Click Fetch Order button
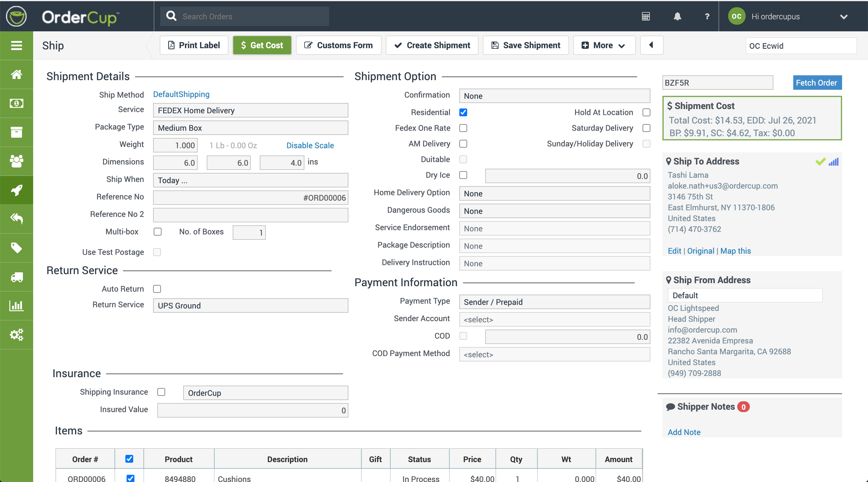The height and width of the screenshot is (482, 868). [817, 83]
